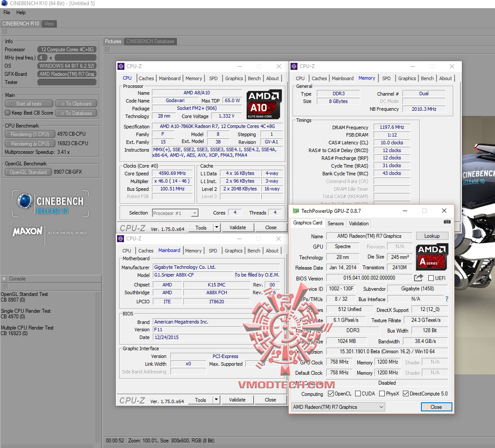
Task: Toggle the DirectCompute 5.0 checkbox
Action: pos(405,394)
